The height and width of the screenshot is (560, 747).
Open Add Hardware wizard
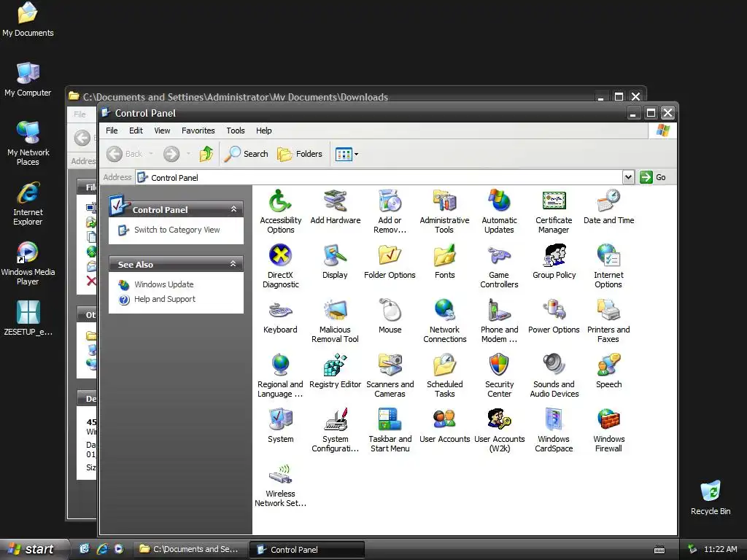(x=336, y=206)
